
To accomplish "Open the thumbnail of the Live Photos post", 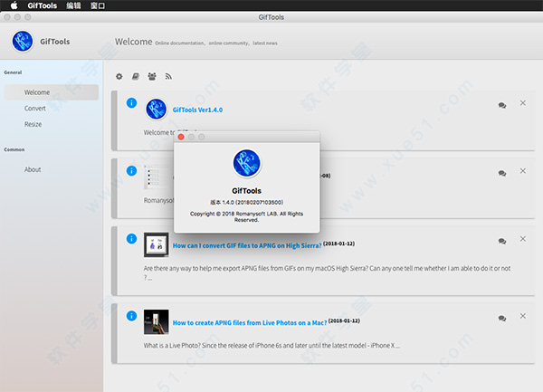I will coord(157,321).
